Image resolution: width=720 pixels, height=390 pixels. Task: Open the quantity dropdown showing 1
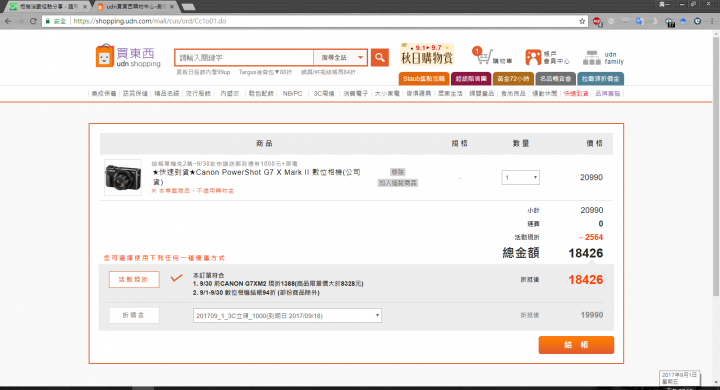[x=520, y=177]
